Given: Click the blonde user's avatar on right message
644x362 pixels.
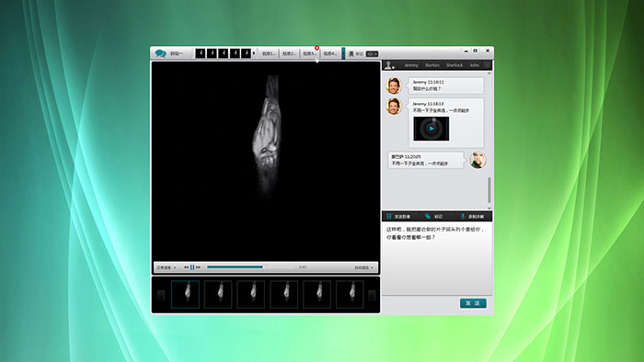Looking at the screenshot, I should [x=477, y=160].
